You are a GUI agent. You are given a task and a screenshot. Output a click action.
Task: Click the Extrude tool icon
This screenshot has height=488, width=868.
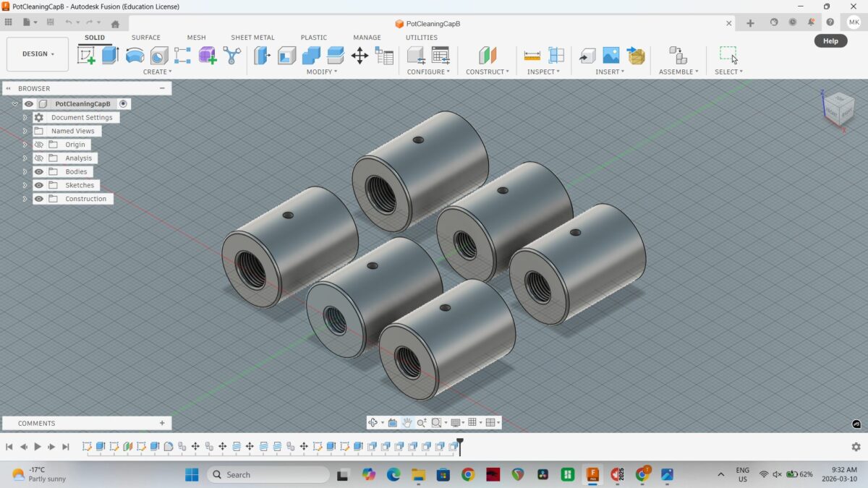pos(110,56)
